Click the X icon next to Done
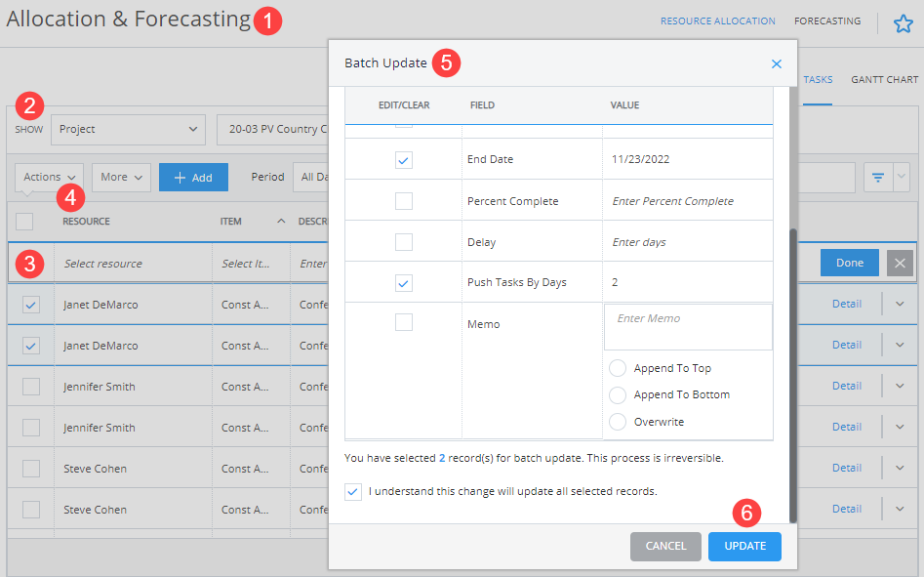Viewport: 924px width, 577px height. coord(900,263)
